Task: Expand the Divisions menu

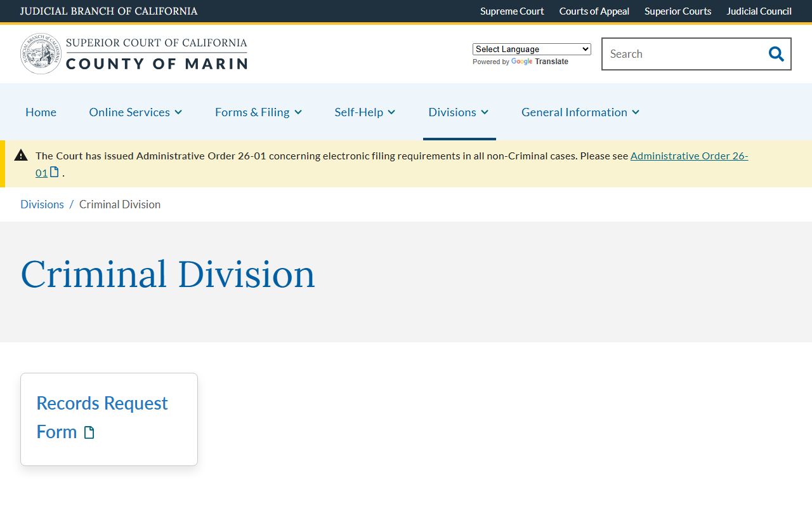Action: (459, 112)
